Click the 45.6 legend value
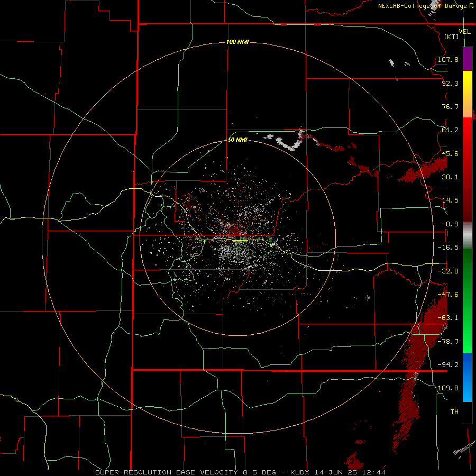Image resolution: width=476 pixels, height=476 pixels. (450, 153)
